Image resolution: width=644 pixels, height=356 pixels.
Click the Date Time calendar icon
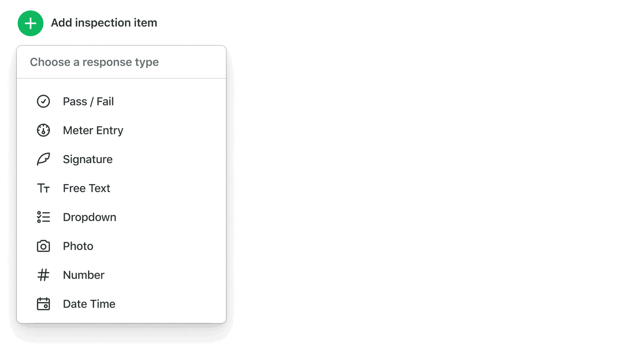pos(43,304)
